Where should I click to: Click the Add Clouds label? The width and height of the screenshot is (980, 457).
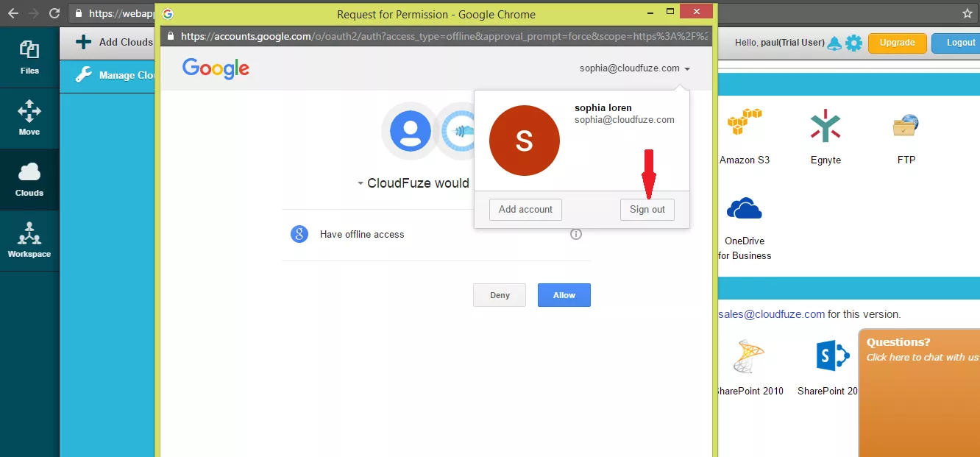126,42
